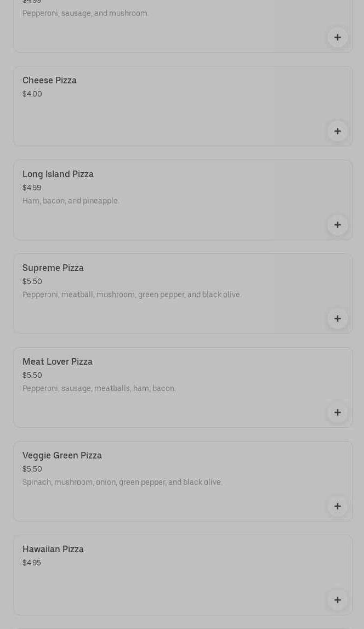This screenshot has height=629, width=364.
Task: Add Veggie Green Pizza via plus icon
Action: click(338, 506)
